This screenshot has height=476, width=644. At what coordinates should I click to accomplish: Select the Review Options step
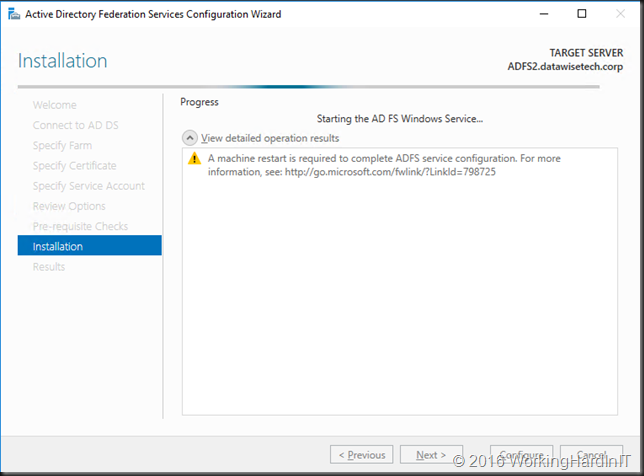click(x=69, y=206)
